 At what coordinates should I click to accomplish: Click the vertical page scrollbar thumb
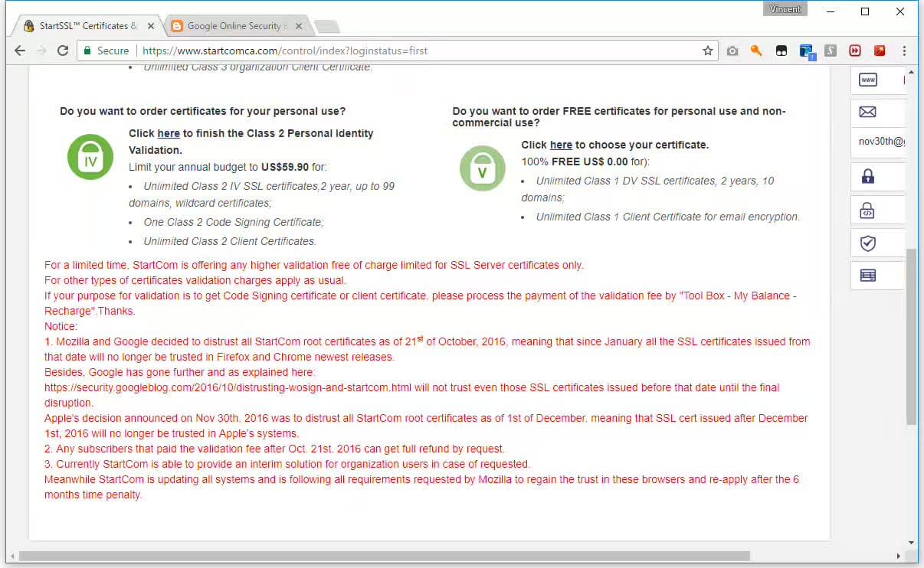click(911, 337)
